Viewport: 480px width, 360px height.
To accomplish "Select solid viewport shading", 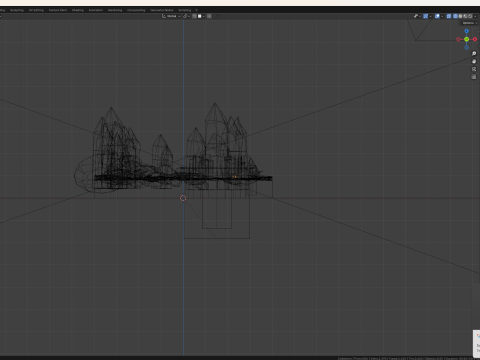I will coord(460,16).
